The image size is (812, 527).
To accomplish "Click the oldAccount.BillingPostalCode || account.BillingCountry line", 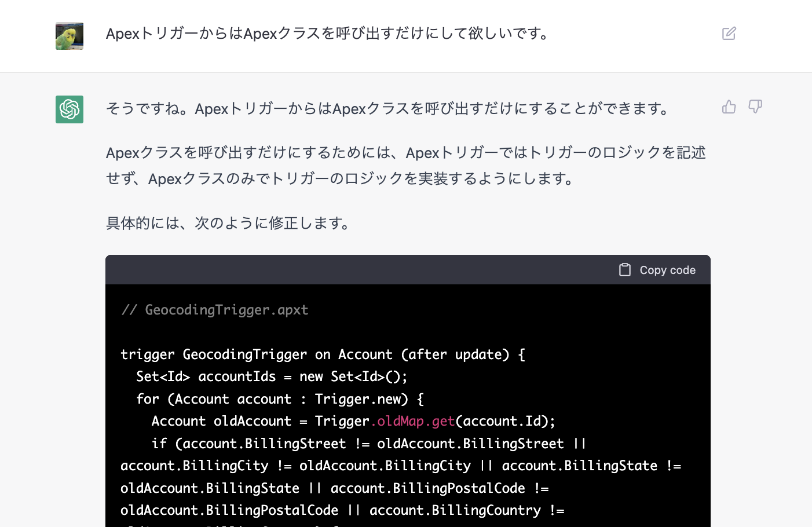I will 342,510.
